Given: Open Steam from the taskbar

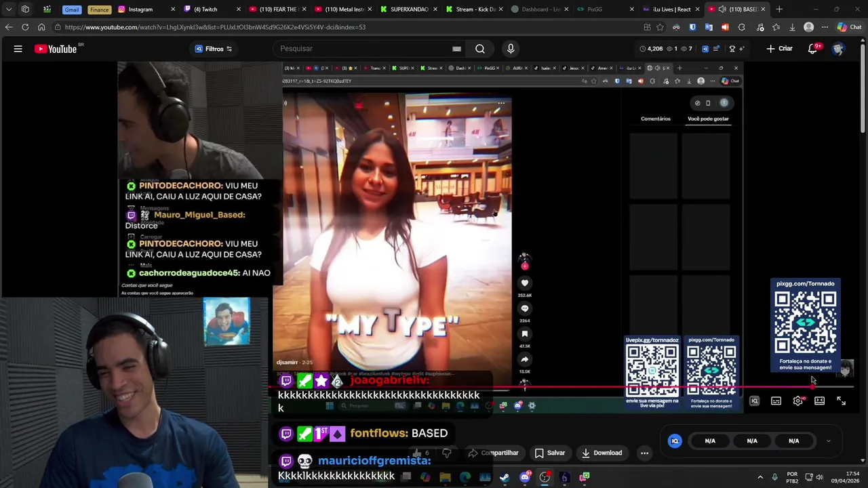Looking at the screenshot, I should pyautogui.click(x=504, y=477).
